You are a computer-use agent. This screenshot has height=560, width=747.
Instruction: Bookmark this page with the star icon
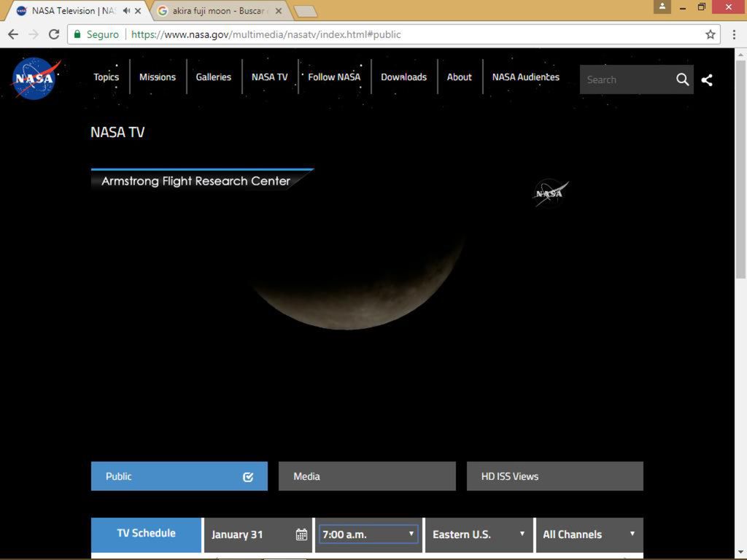[711, 34]
